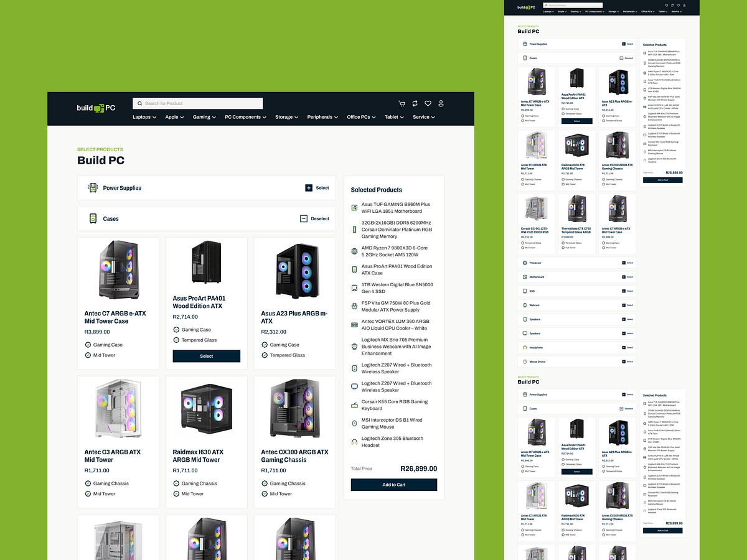Click the Cases category icon
Image resolution: width=747 pixels, height=560 pixels.
tap(93, 218)
